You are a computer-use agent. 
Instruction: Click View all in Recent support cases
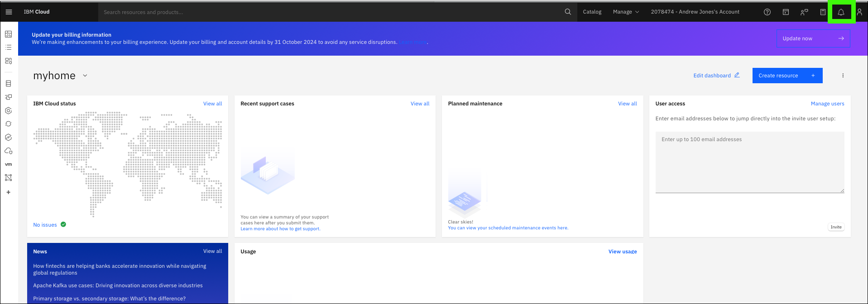coord(420,104)
